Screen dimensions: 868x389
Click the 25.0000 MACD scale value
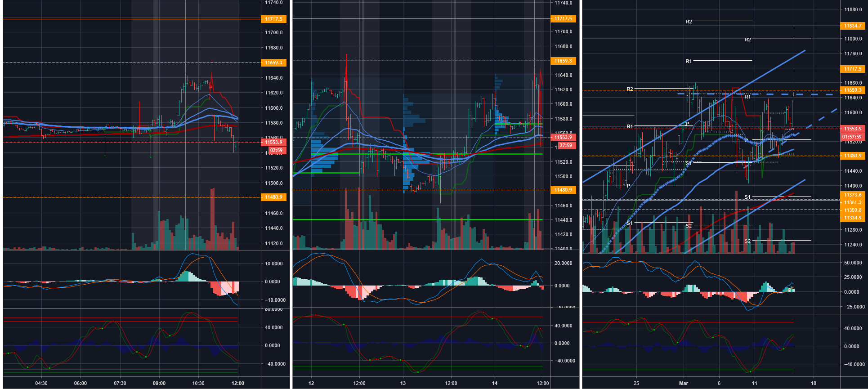tap(853, 277)
